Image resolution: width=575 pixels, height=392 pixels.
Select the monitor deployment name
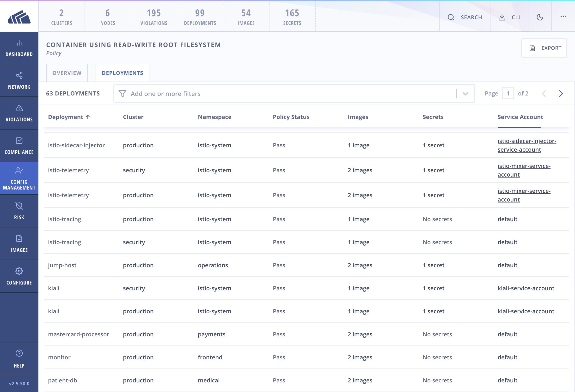pos(59,357)
